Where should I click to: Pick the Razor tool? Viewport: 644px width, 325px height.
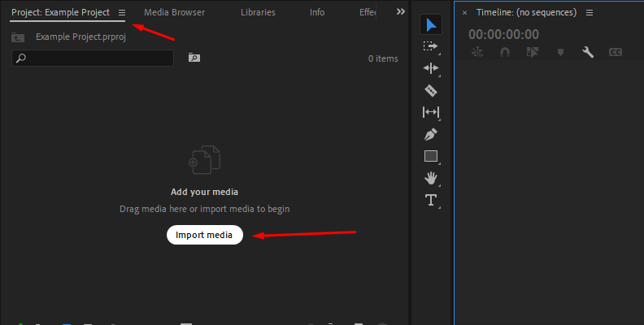coord(431,90)
